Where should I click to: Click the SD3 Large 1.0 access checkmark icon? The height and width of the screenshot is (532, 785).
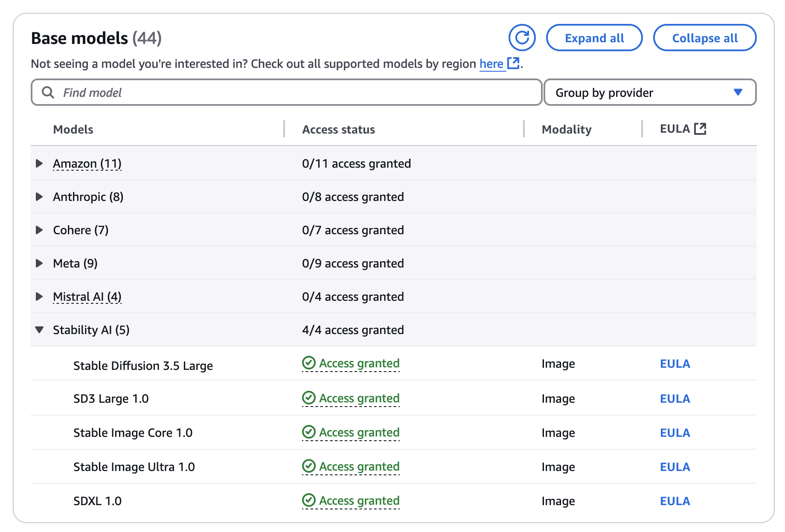pyautogui.click(x=308, y=398)
